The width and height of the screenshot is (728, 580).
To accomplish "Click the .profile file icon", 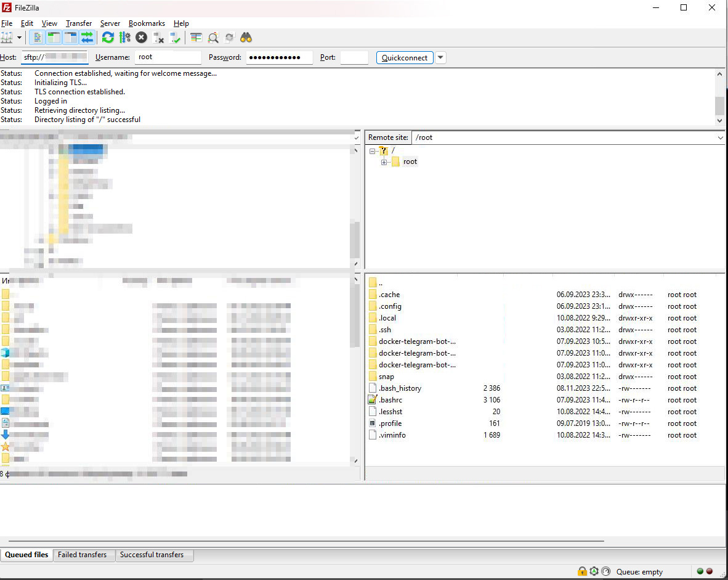I will pyautogui.click(x=373, y=423).
